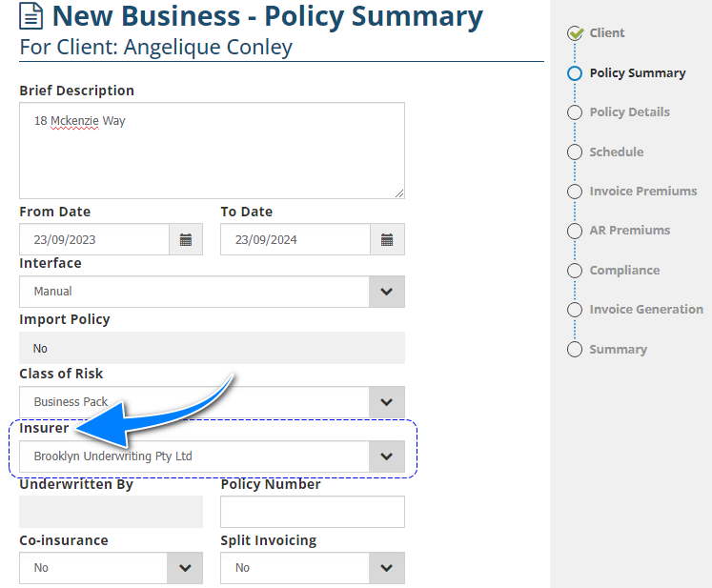This screenshot has width=712, height=588.
Task: Expand the Class of Risk dropdown
Action: pos(386,401)
